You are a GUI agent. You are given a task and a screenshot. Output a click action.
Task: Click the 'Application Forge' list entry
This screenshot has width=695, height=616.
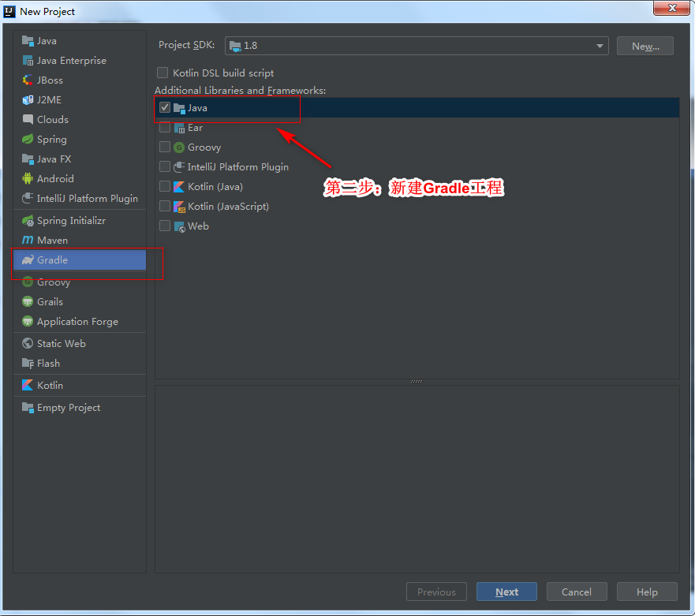(80, 322)
